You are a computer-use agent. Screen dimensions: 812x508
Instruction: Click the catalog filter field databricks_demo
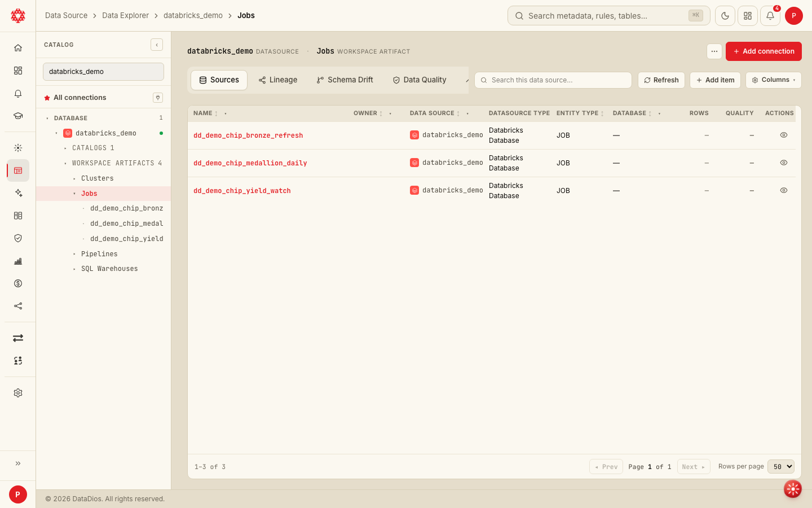[103, 72]
